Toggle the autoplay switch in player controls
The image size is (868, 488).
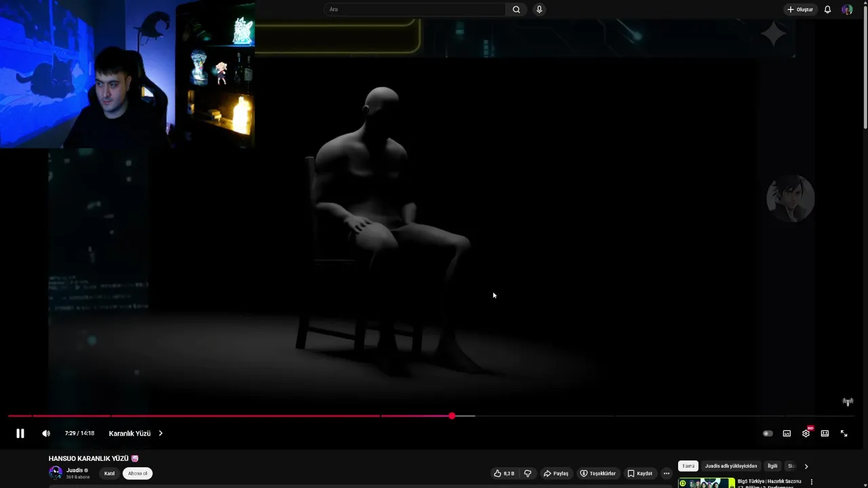point(768,434)
